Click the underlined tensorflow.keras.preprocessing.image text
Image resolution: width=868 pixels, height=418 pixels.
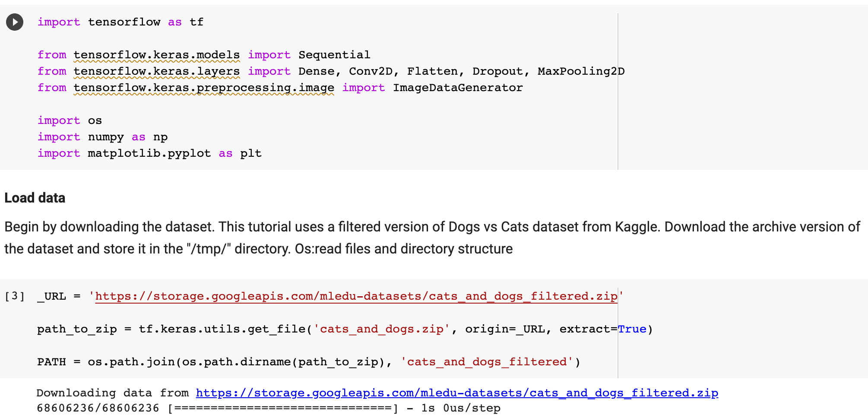pos(203,87)
